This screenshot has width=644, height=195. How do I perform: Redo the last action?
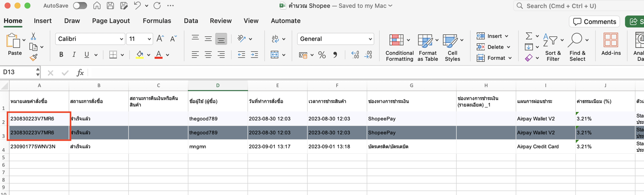coord(157,6)
